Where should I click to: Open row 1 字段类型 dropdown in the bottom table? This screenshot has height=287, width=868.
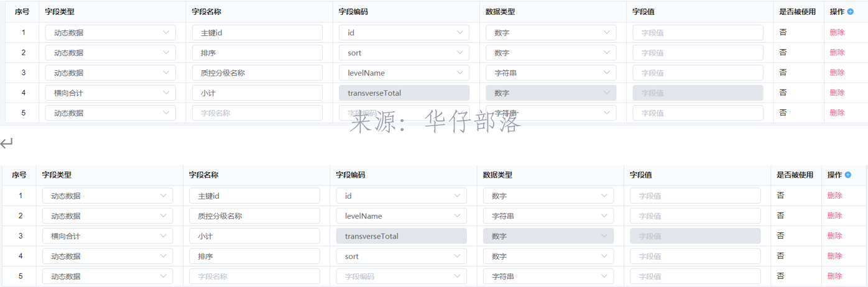[x=107, y=196]
